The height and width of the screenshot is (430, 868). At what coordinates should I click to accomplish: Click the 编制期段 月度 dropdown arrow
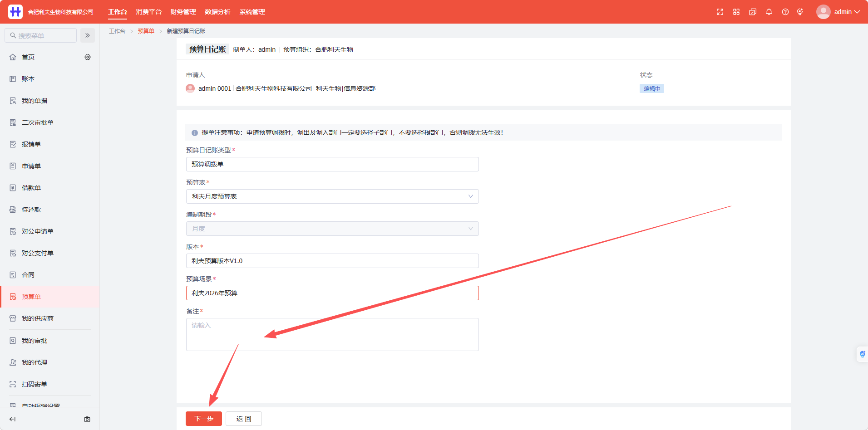tap(471, 229)
